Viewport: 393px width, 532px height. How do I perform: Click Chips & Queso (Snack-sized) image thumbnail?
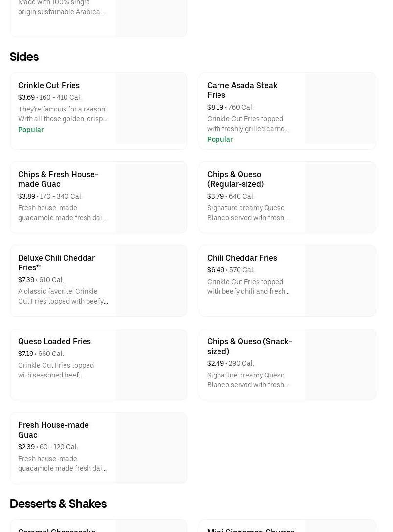341,365
